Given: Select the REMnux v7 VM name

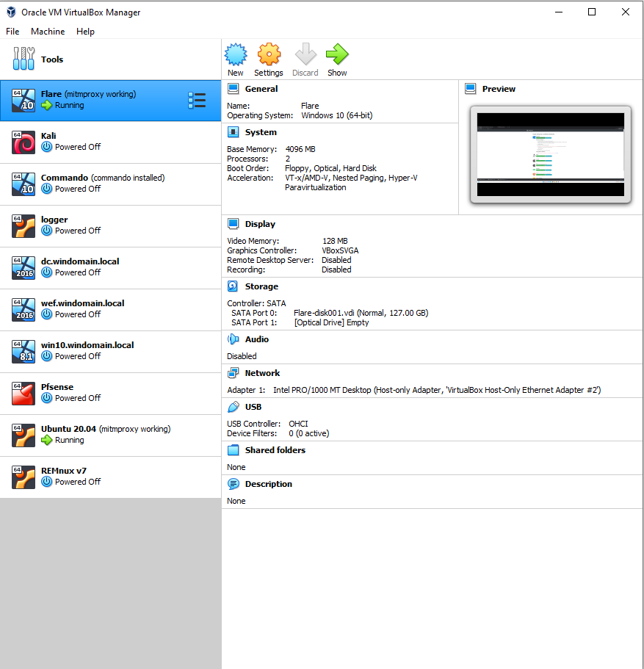Looking at the screenshot, I should 64,471.
